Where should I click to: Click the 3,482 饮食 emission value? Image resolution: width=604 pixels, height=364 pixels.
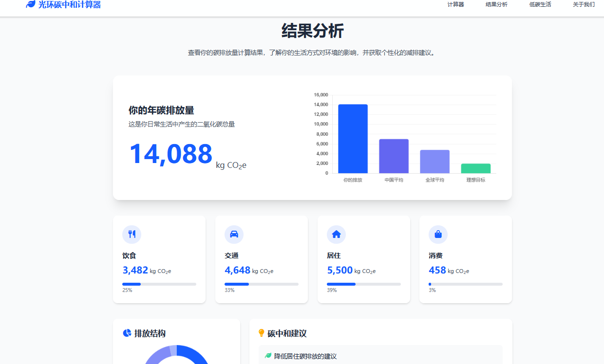coord(135,270)
